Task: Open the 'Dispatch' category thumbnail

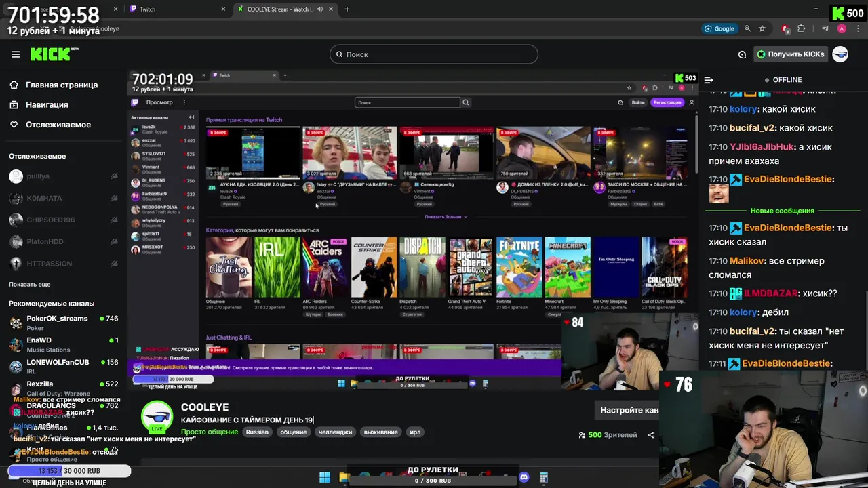Action: point(422,267)
